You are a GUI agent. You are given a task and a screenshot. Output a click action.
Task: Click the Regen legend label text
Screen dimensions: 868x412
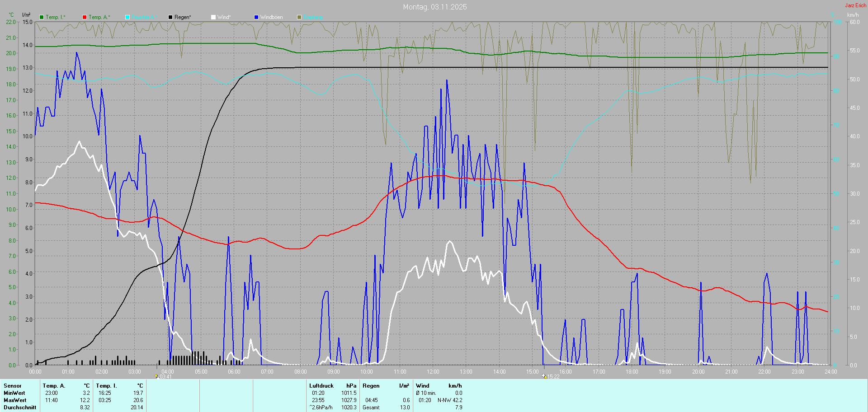(x=183, y=17)
